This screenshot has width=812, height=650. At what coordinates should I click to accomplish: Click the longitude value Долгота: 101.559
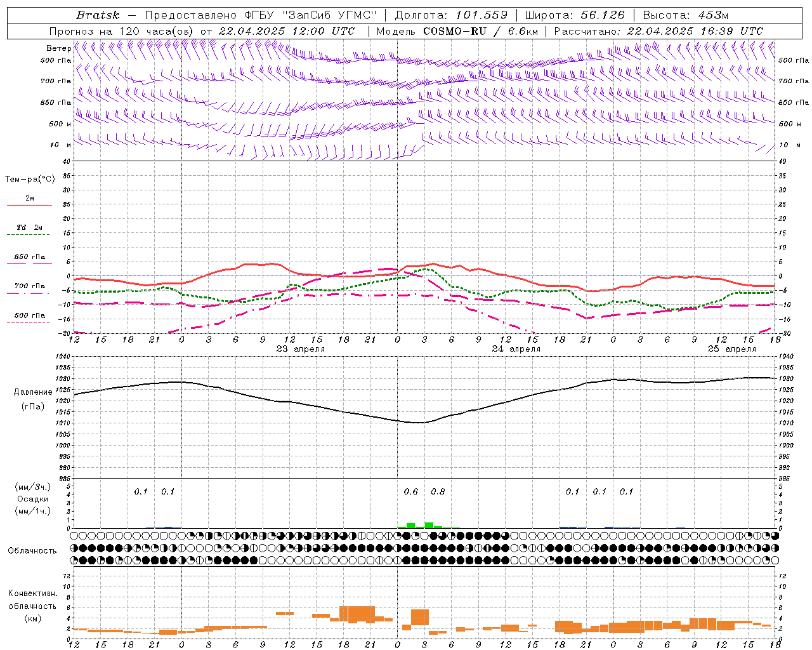(451, 15)
